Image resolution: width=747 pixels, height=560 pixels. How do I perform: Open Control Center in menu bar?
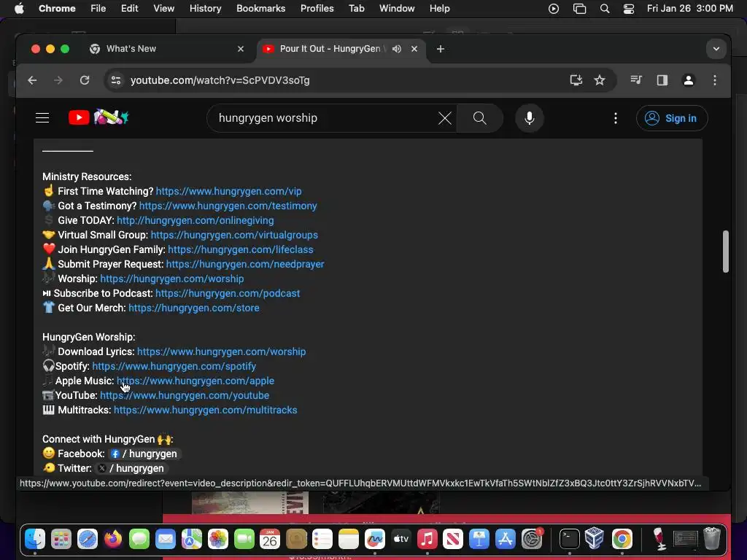(629, 9)
